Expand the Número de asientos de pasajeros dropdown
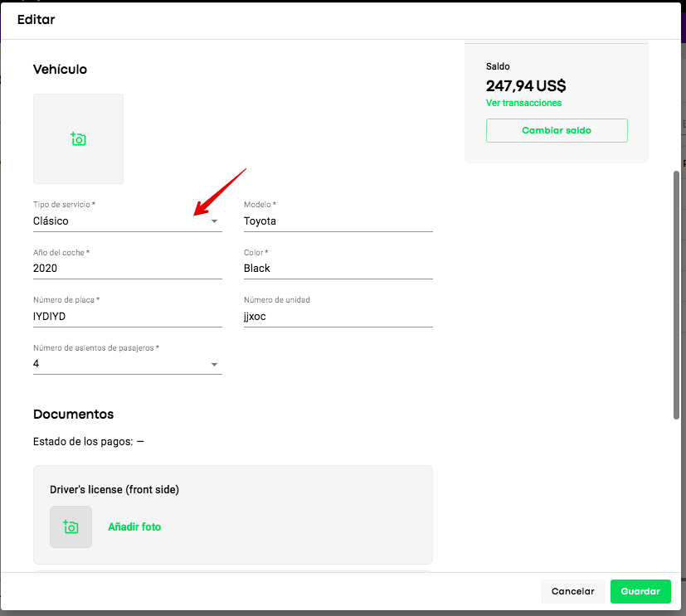The image size is (686, 616). (214, 364)
